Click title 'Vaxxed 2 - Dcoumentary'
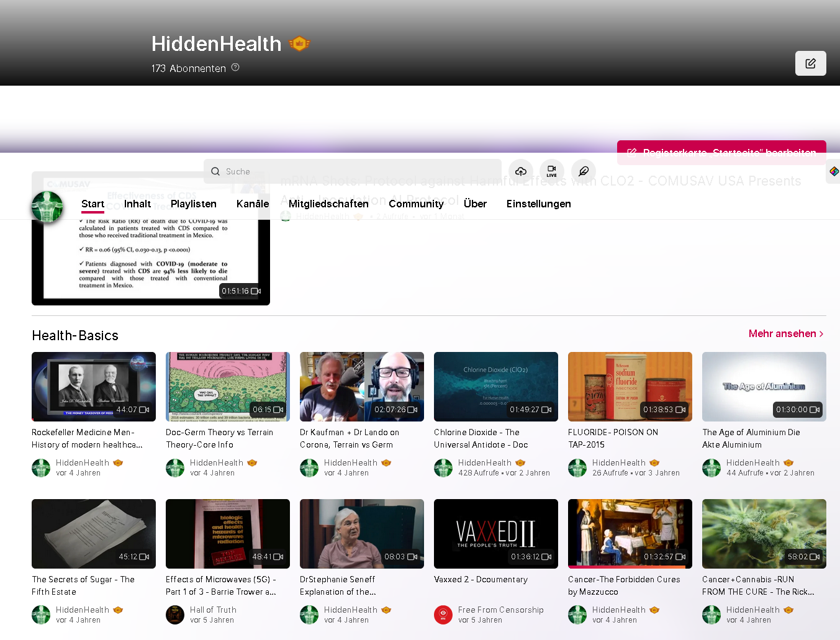Viewport: 840px width, 640px height. [x=481, y=580]
